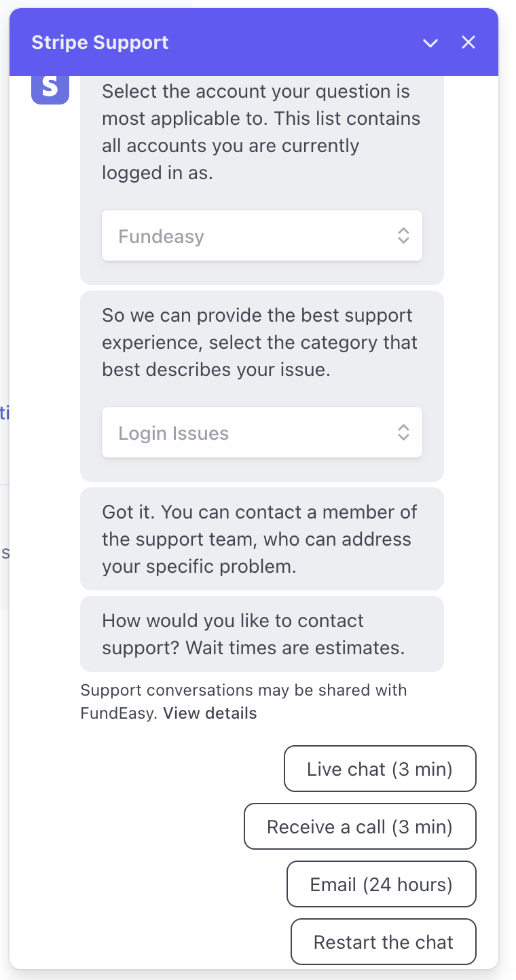Close the Stripe Support panel
Screen dimensions: 516x980
tap(468, 43)
